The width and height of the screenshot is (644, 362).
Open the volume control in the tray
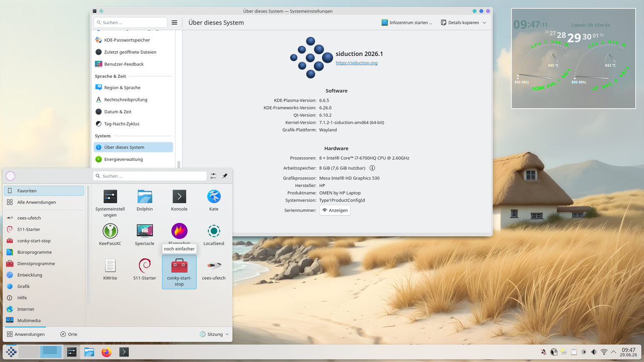tap(594, 352)
